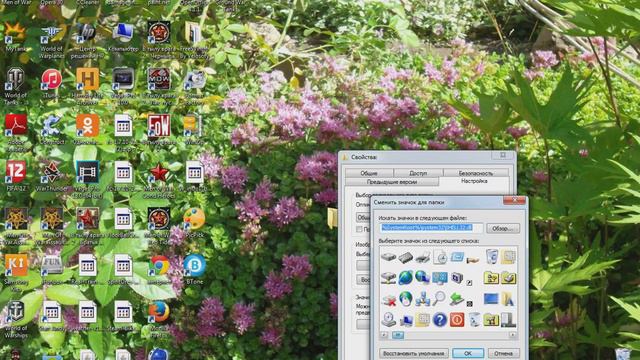Open FIFA 12 desktop shortcut
The height and width of the screenshot is (360, 640).
(x=16, y=176)
